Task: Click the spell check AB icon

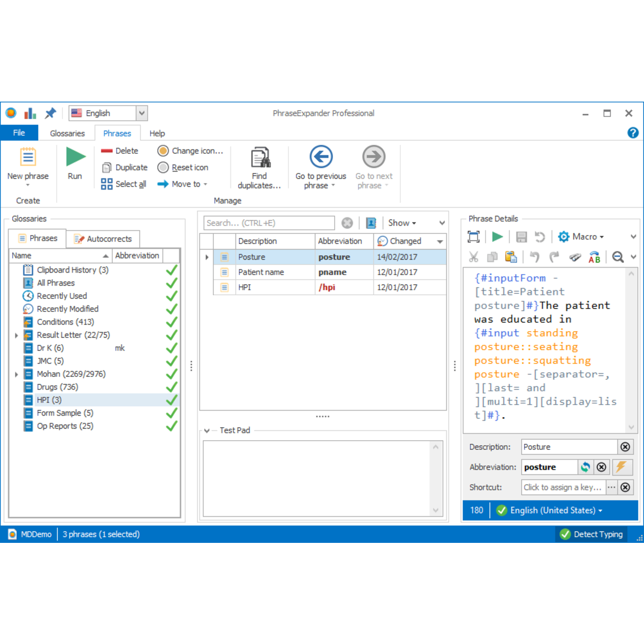Action: coord(594,257)
